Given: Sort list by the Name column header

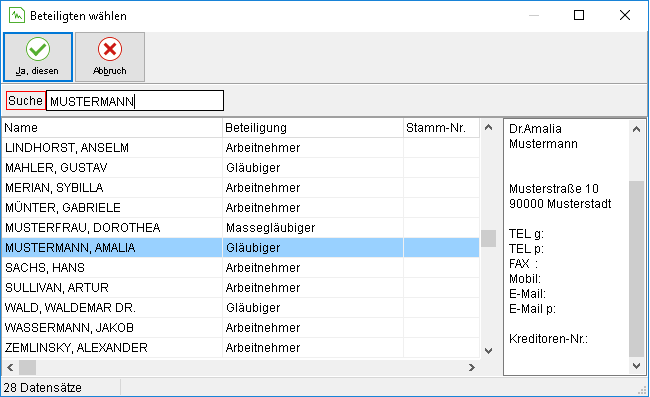Looking at the screenshot, I should coord(112,128).
